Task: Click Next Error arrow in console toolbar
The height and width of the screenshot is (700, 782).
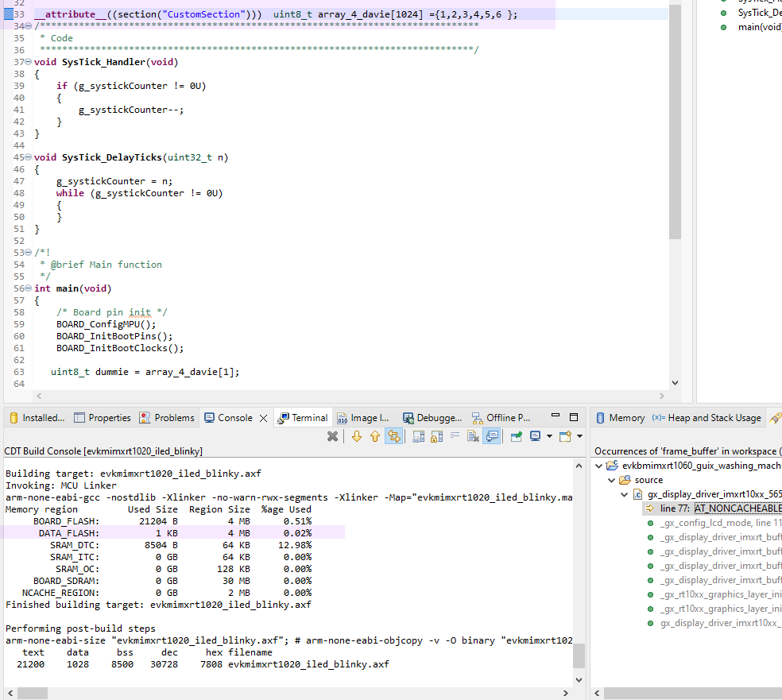Action: 356,435
